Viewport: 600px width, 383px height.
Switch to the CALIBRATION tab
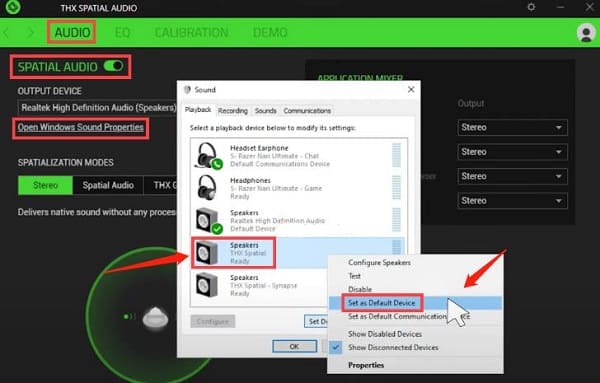(191, 33)
